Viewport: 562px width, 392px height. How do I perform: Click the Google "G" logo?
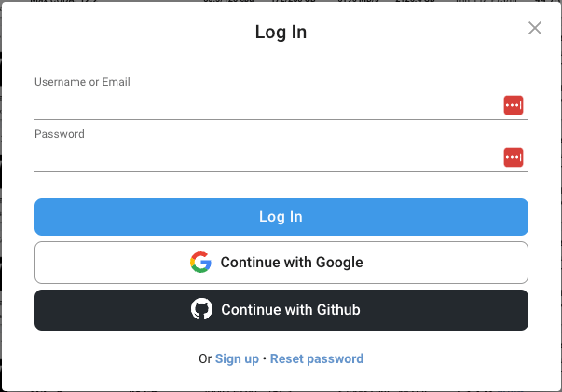[x=200, y=263]
